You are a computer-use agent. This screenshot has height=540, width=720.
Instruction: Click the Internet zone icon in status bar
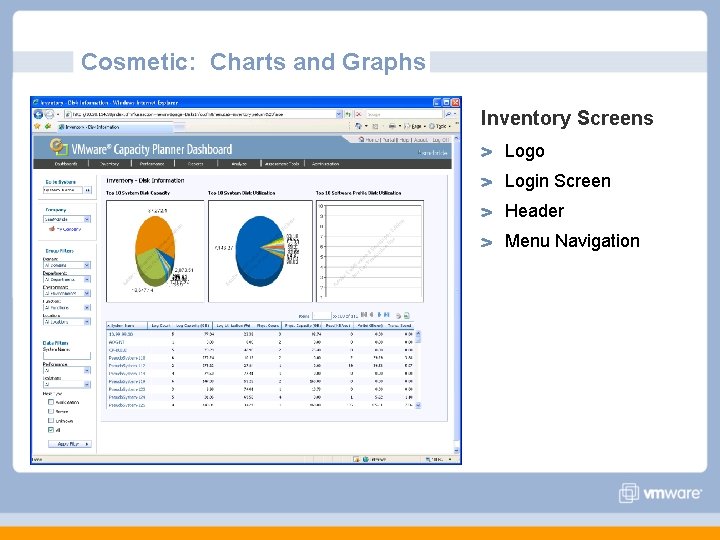tap(366, 459)
